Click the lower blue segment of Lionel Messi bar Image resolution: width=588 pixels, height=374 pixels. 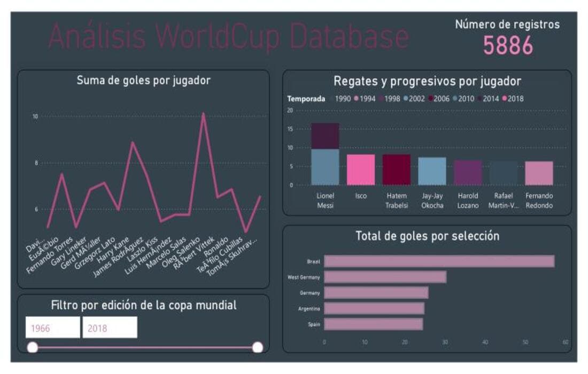(x=325, y=167)
